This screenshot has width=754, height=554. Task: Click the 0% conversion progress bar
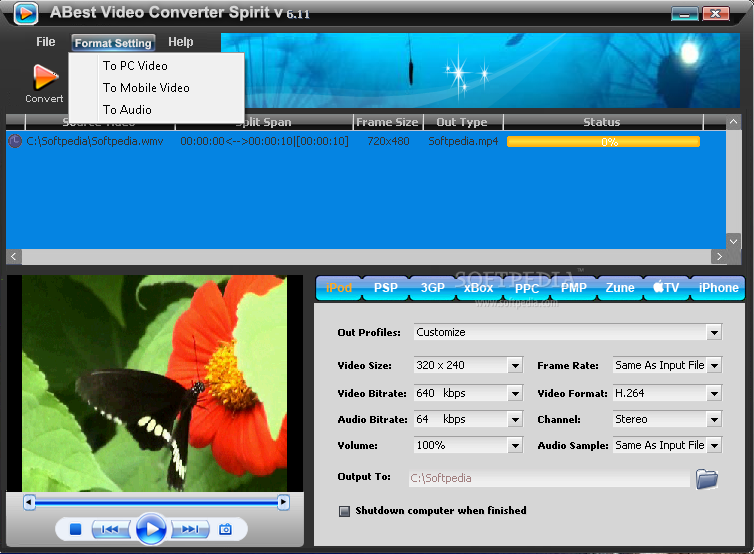[x=603, y=142]
